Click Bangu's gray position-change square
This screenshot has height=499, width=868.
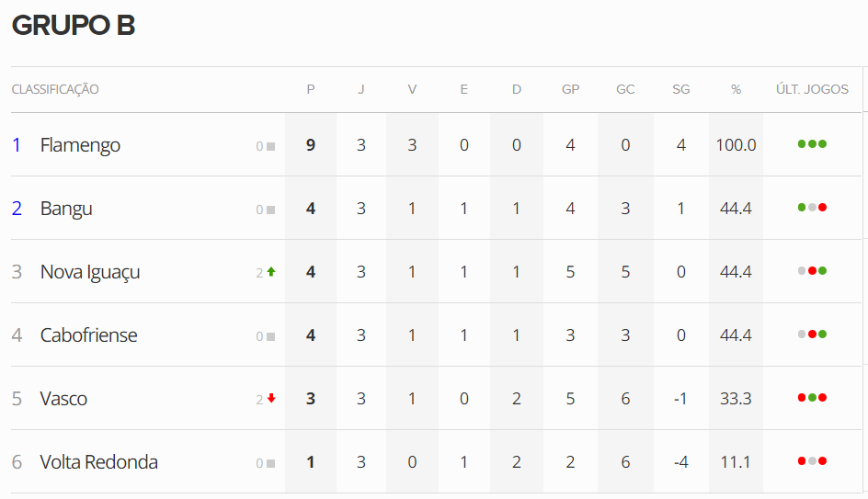(270, 210)
